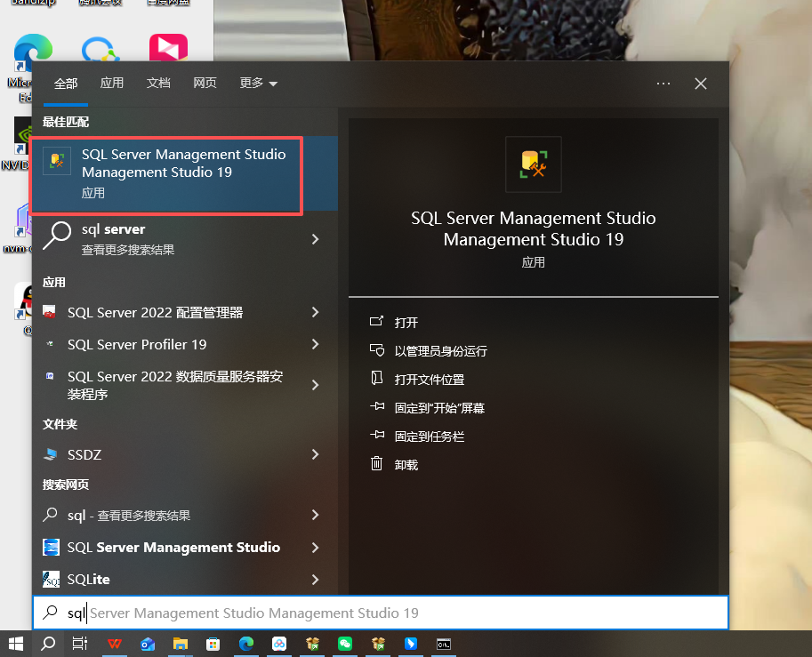
Task: Switch to the 文档 tab
Action: 158,83
